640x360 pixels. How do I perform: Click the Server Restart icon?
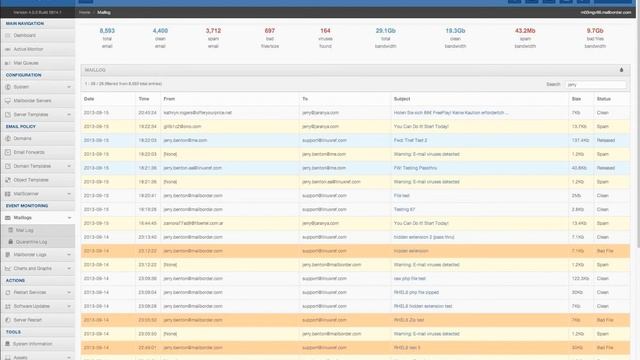coord(8,320)
